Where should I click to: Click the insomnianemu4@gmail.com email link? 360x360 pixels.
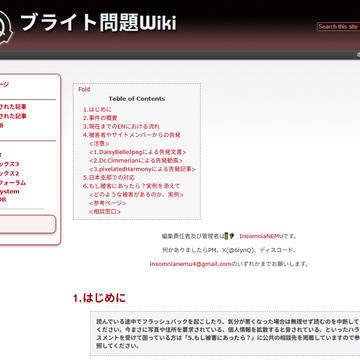190,264
